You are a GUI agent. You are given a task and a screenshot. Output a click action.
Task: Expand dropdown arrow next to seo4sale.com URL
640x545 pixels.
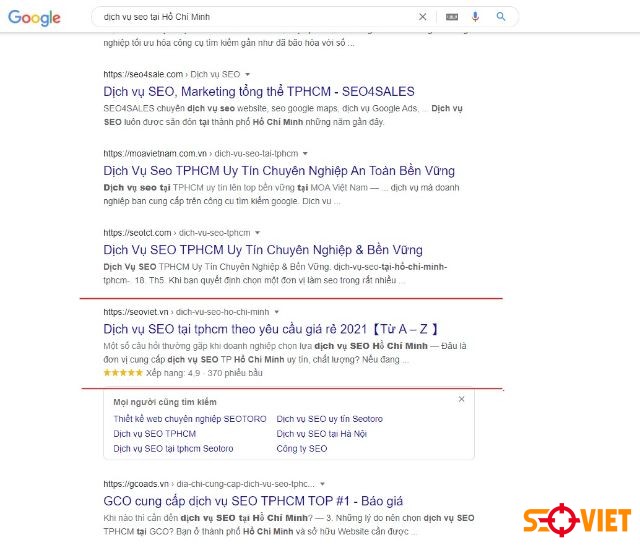coord(247,74)
